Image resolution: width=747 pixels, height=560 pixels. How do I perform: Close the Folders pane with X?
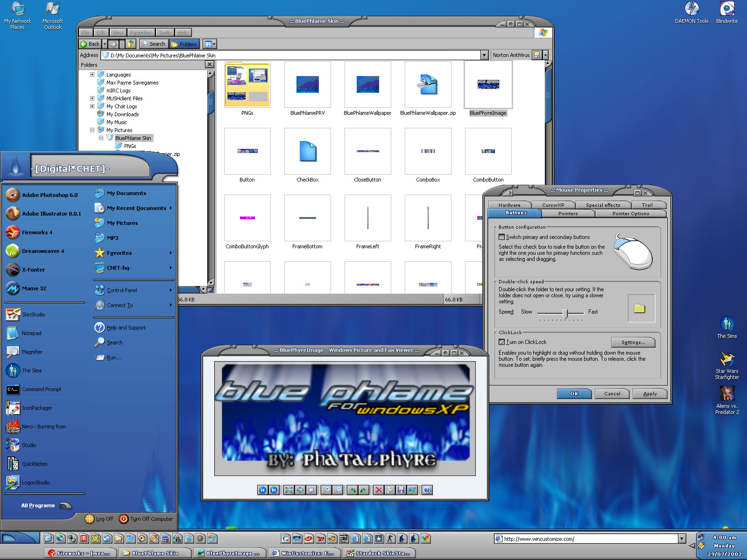[x=210, y=64]
